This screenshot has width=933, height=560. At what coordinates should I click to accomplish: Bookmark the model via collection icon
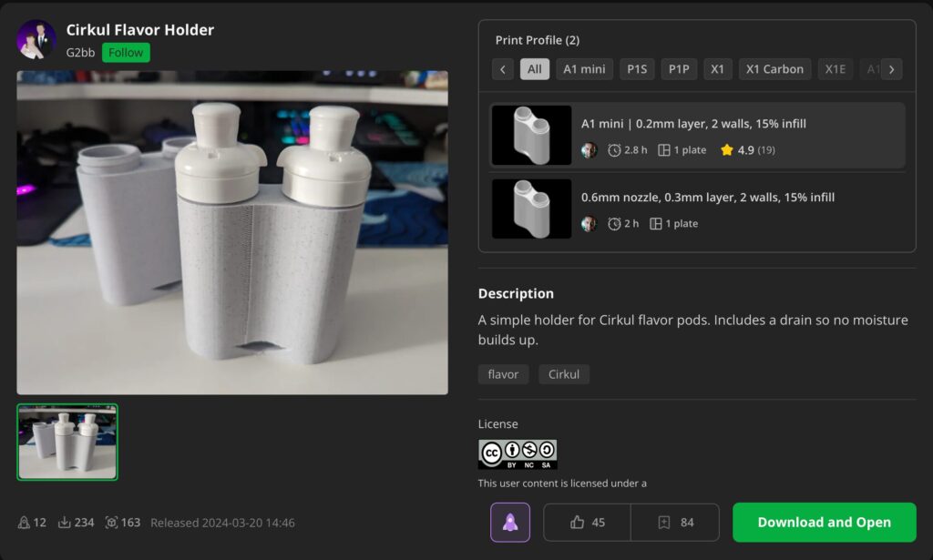pos(675,523)
